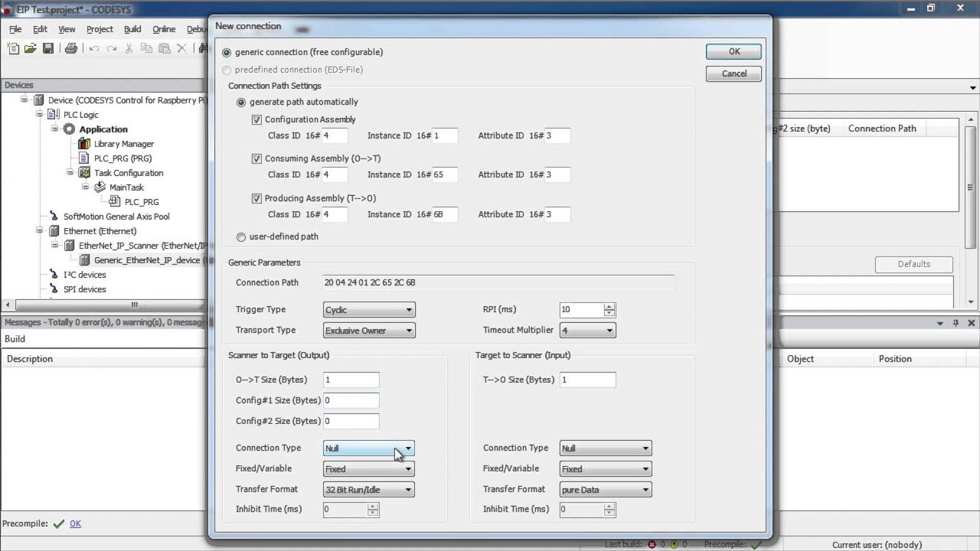
Task: Increase the RPI value with the up stepper
Action: click(609, 306)
